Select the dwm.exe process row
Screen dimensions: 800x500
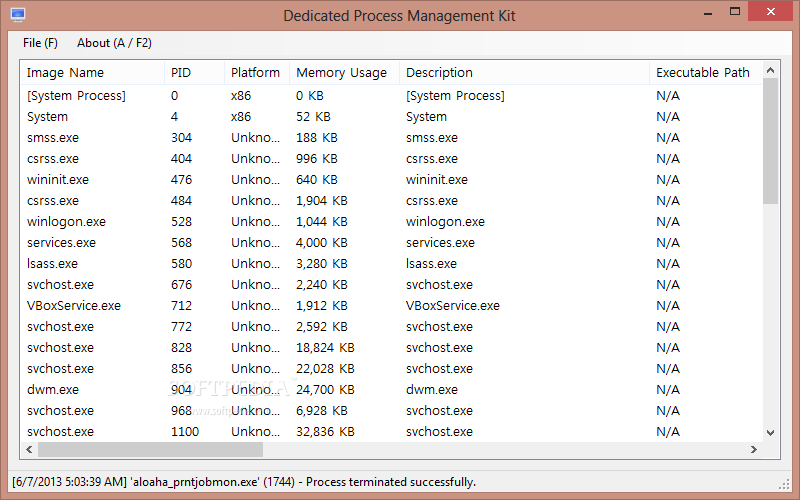(x=391, y=390)
